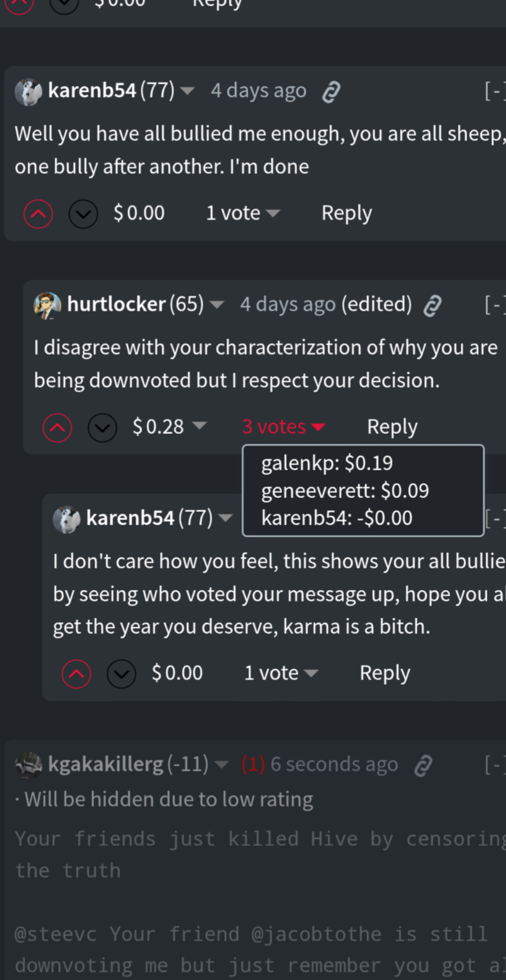This screenshot has height=980, width=506.
Task: Expand hurtlocker's $0.28 payout dropdown
Action: coord(200,426)
